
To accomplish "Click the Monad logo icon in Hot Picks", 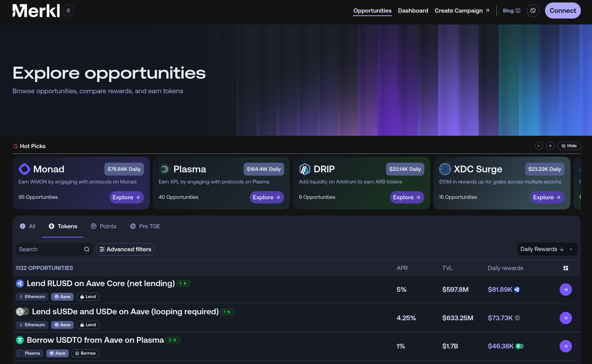I will click(x=24, y=169).
